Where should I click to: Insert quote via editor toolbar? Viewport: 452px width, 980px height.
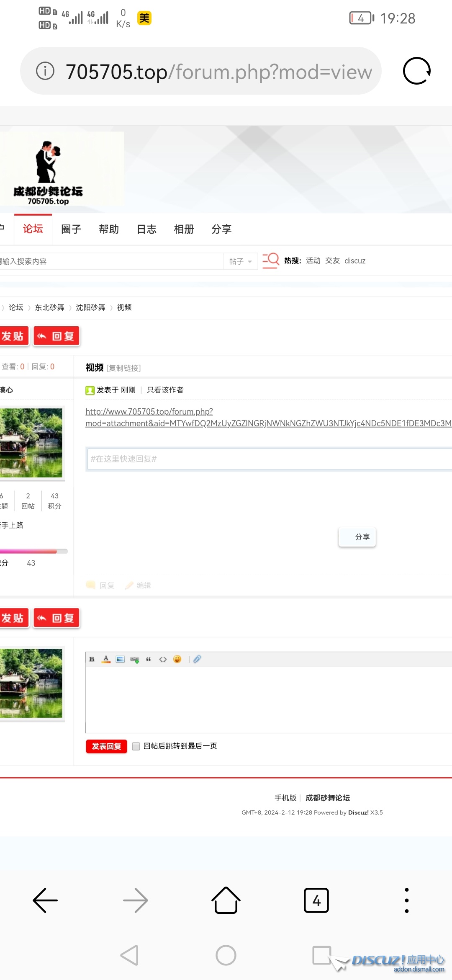[x=148, y=659]
